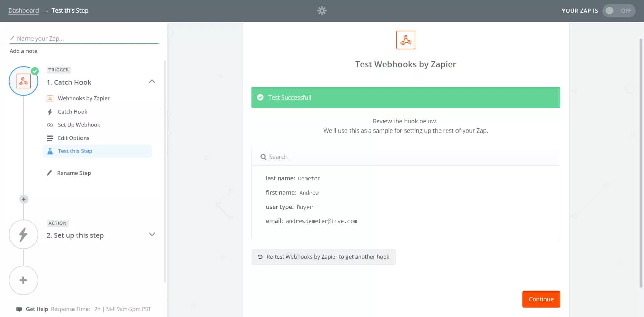Viewport: 644px width, 317px height.
Task: Click the Response Time ~2h text
Action: point(76,309)
